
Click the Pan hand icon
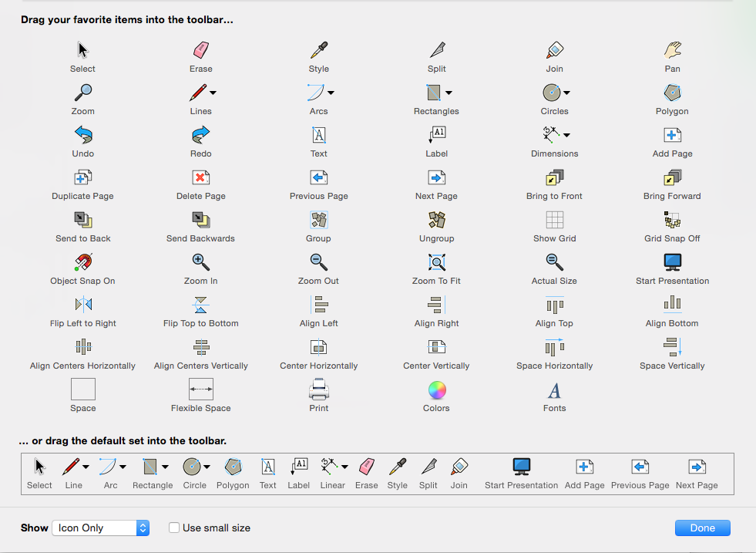[672, 51]
